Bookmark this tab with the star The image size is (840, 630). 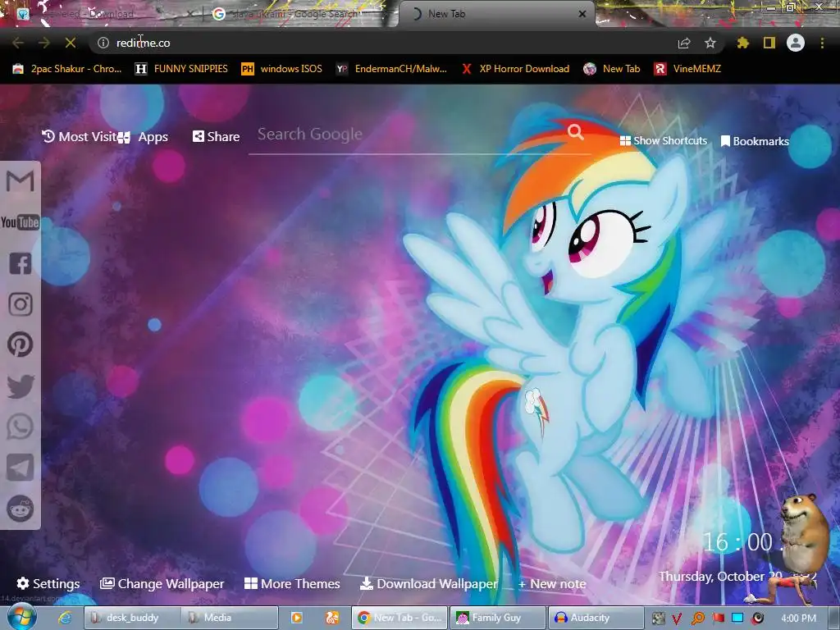(710, 43)
